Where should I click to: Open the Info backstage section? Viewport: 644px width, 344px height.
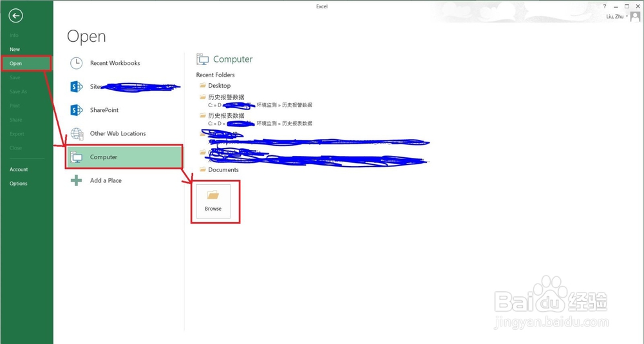click(14, 35)
